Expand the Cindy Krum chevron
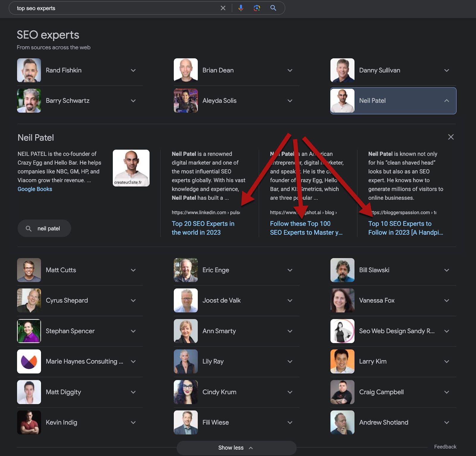The height and width of the screenshot is (456, 476). point(290,392)
